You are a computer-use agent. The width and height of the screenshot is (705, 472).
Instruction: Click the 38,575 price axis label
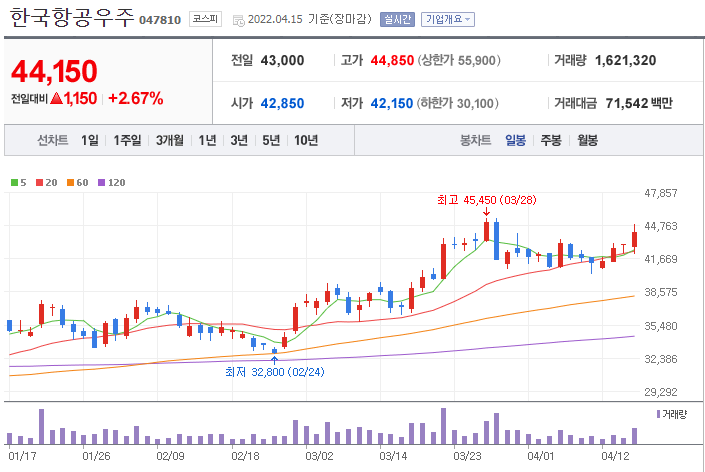click(x=660, y=292)
